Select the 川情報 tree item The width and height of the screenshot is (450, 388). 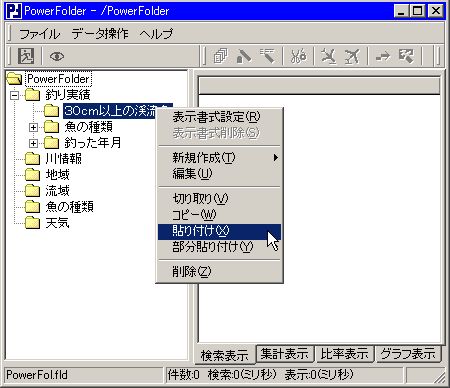[64, 159]
